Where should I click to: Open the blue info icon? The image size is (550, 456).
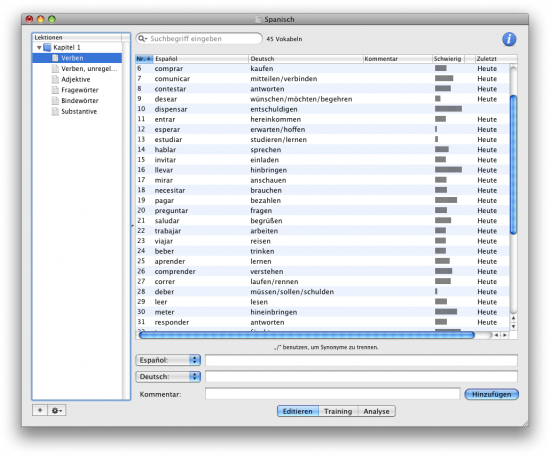(x=509, y=39)
